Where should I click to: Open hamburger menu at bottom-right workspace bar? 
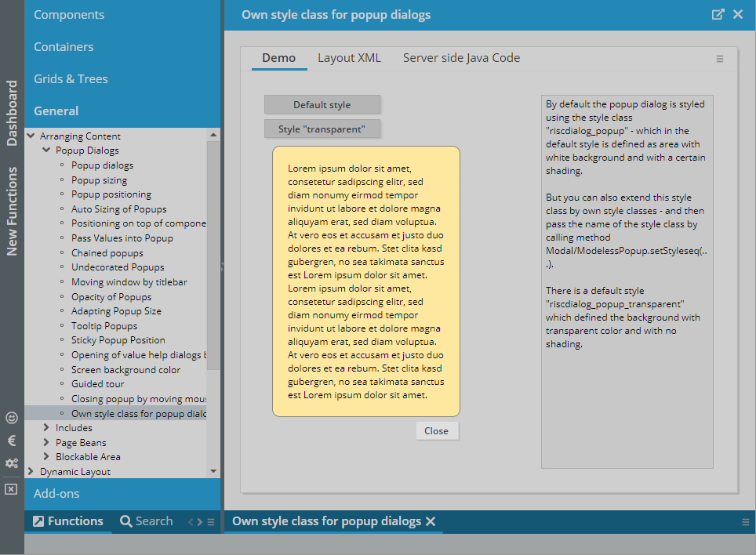click(x=745, y=522)
